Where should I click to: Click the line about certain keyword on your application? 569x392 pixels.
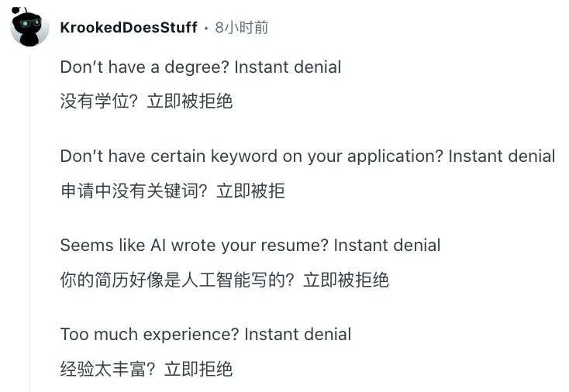tap(308, 156)
